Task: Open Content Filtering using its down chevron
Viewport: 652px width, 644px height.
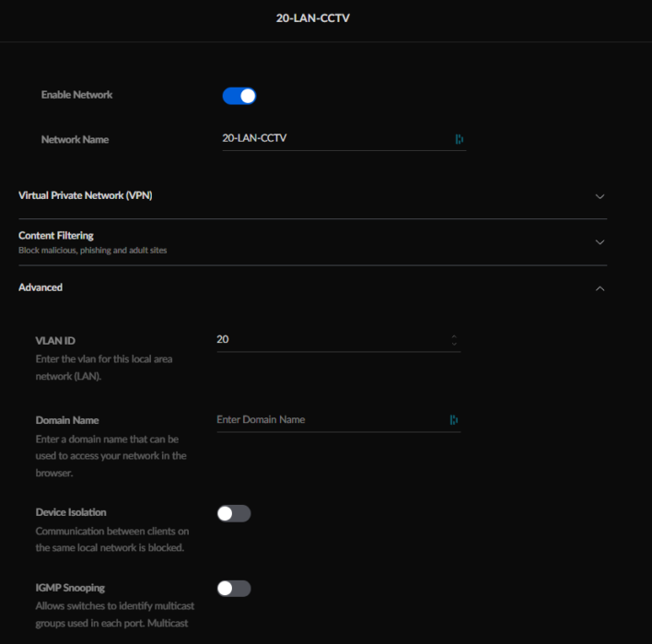Action: coord(600,242)
